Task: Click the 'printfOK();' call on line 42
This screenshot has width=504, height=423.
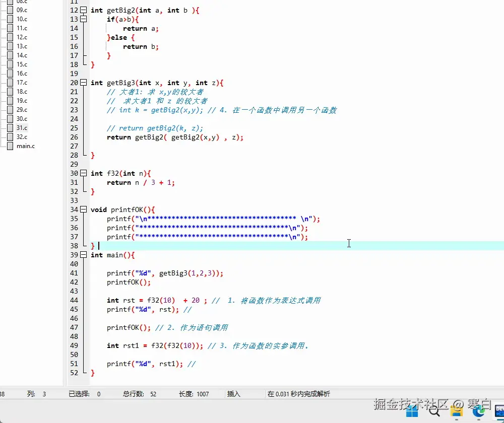Action: tap(129, 283)
